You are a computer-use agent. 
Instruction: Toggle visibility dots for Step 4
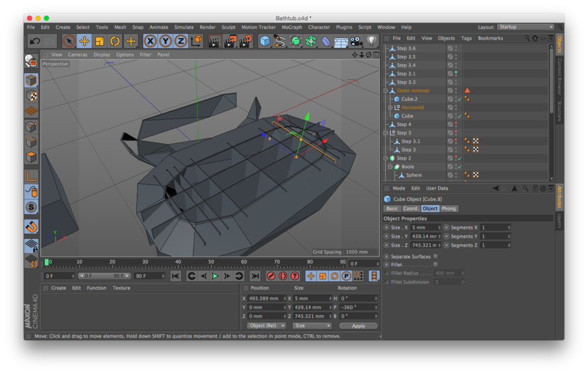(457, 125)
